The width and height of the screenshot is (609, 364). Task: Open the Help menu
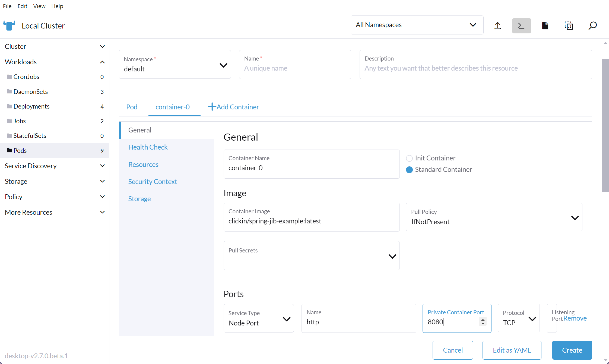(57, 6)
